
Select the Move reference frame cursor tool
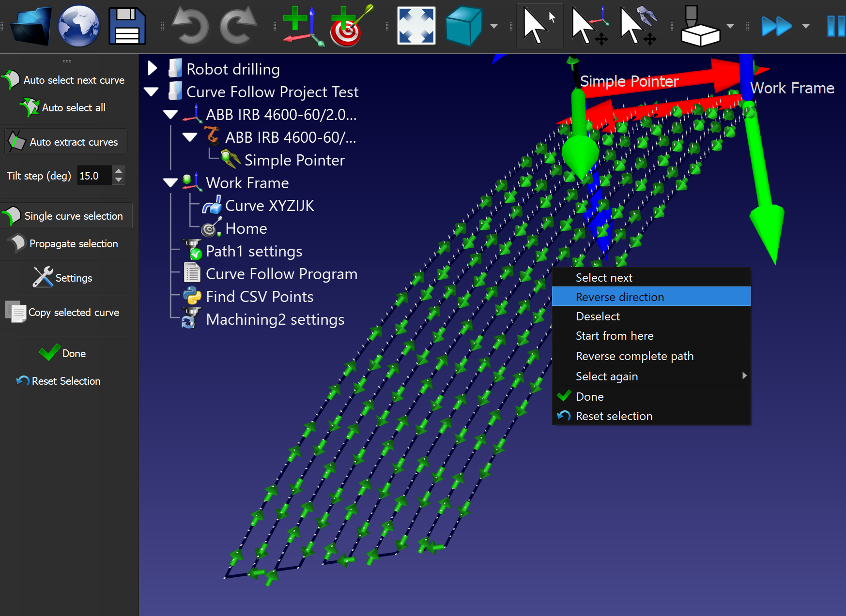[x=589, y=26]
